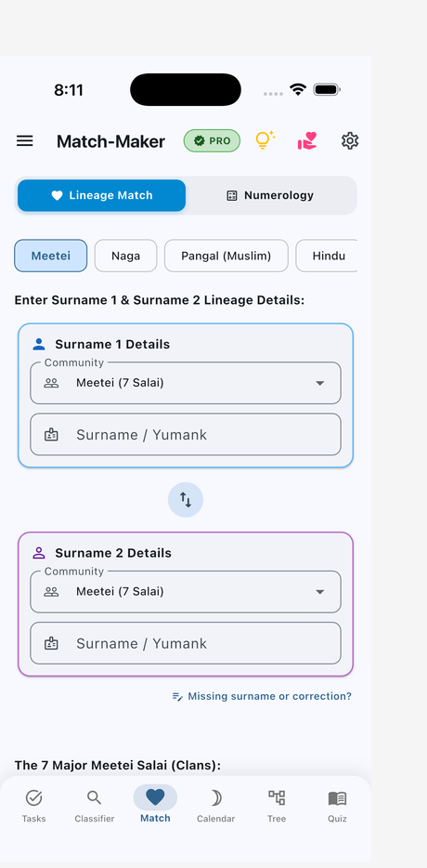Open Surname 2 Community dropdown
427x868 pixels.
coord(186,592)
